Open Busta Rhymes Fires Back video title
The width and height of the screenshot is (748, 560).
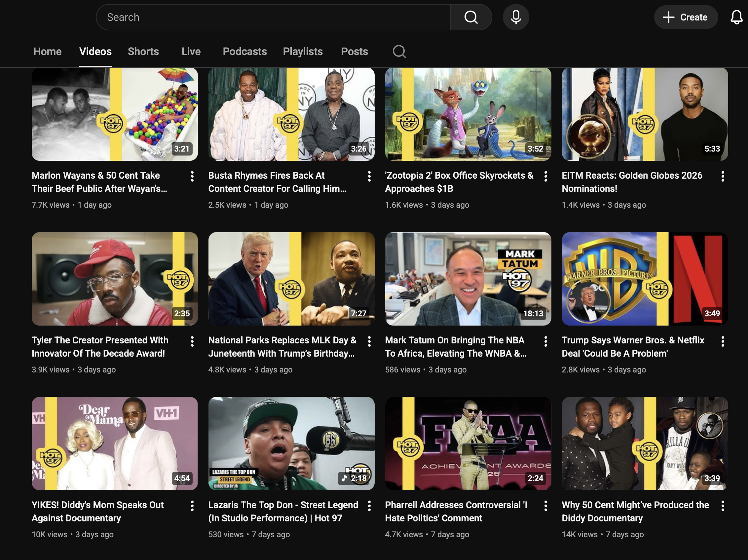pos(277,182)
